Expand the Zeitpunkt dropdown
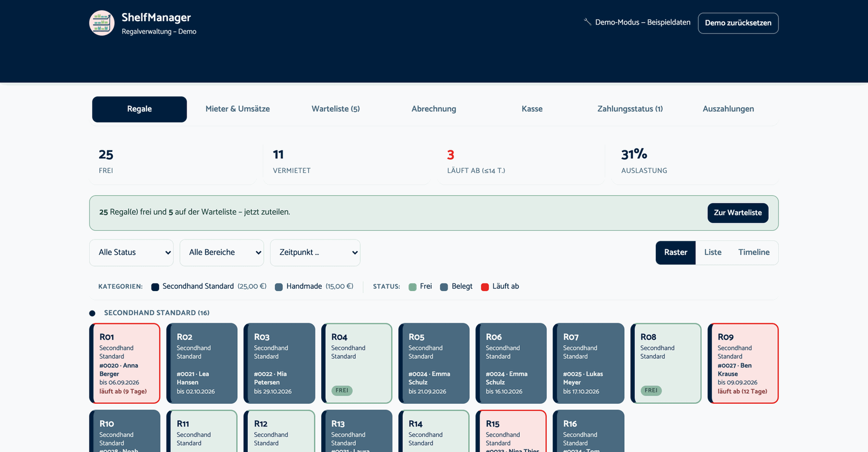This screenshot has height=452, width=868. pyautogui.click(x=315, y=253)
